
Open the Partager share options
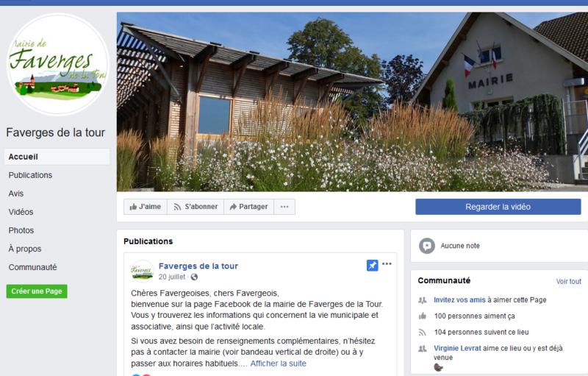point(249,207)
